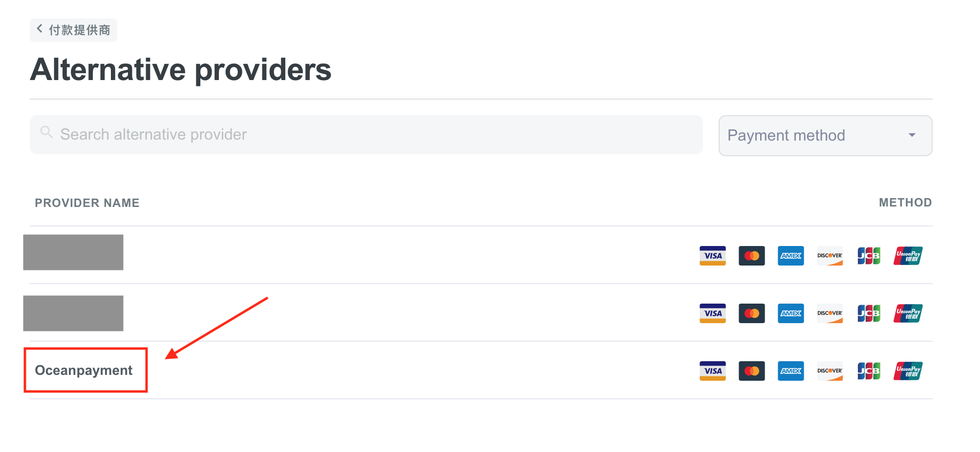Screen dimensions: 980x452
Task: Click the Visa icon in the first provider row
Action: tap(712, 256)
